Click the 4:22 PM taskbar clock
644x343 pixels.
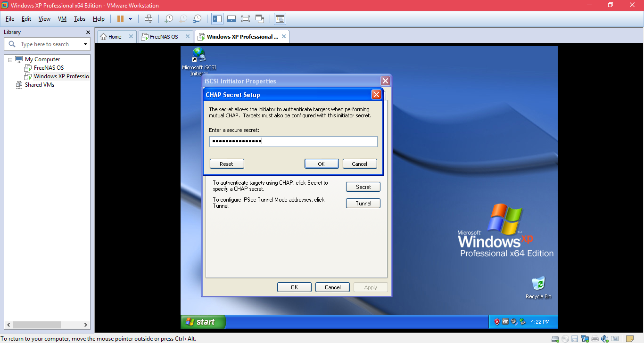pos(540,322)
